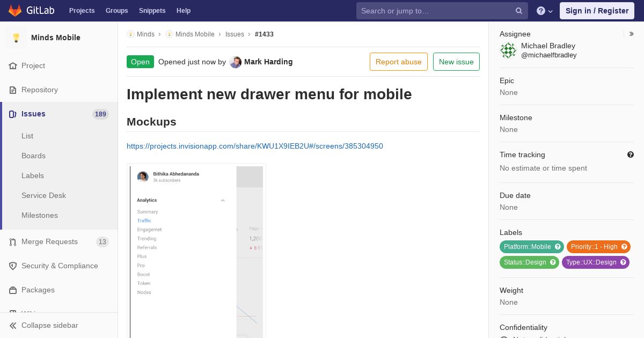Open the Help question mark menu
Image resolution: width=644 pixels, height=338 pixels.
(544, 11)
